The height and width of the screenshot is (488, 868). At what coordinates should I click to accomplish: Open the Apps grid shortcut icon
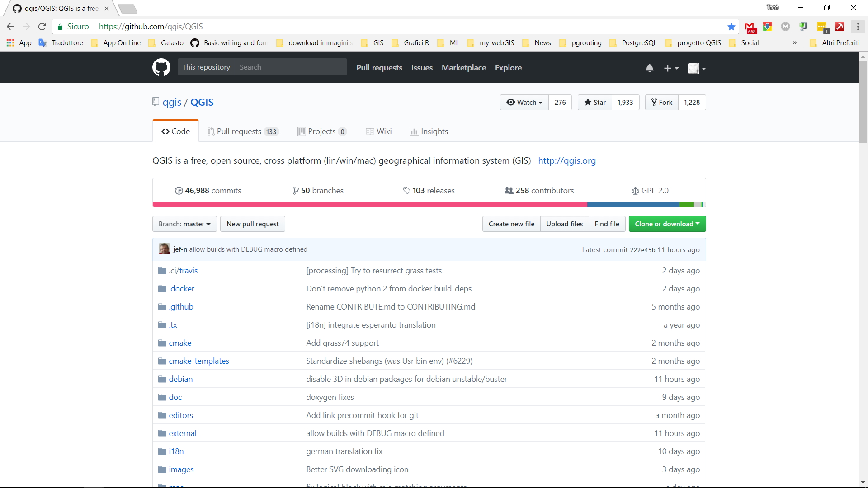[x=10, y=42]
